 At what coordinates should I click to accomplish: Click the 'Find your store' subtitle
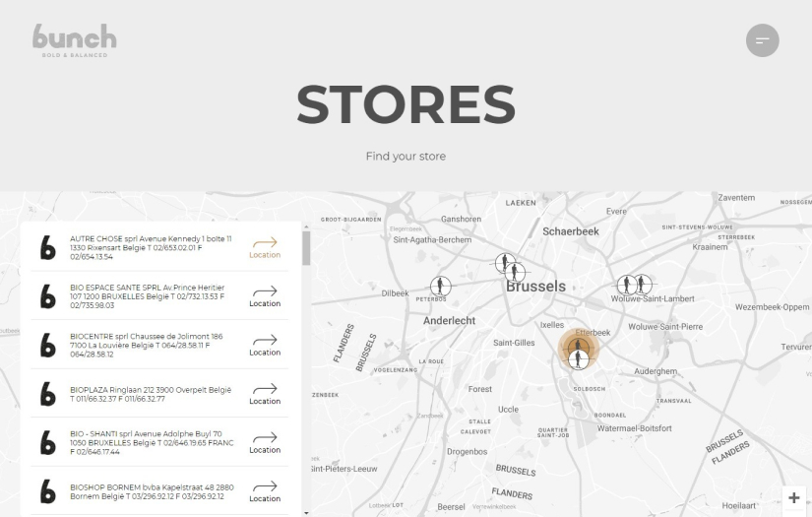406,156
